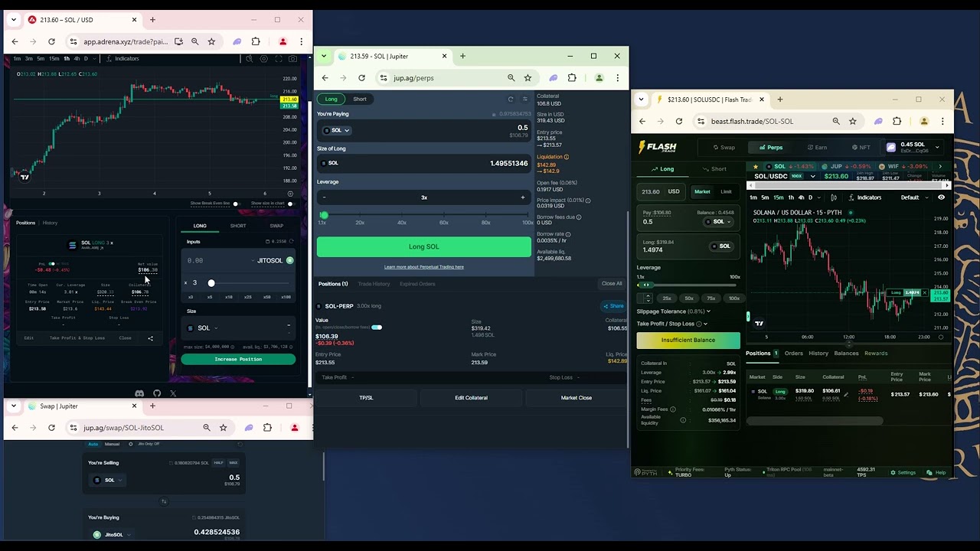Click the Discord icon at Adrena's bottom bar

click(x=139, y=393)
